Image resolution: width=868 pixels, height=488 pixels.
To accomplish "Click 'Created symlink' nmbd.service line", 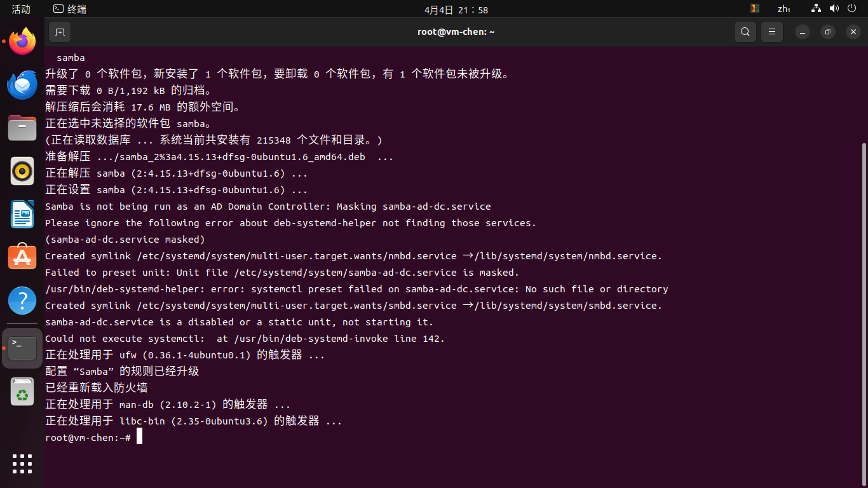I will (x=354, y=256).
